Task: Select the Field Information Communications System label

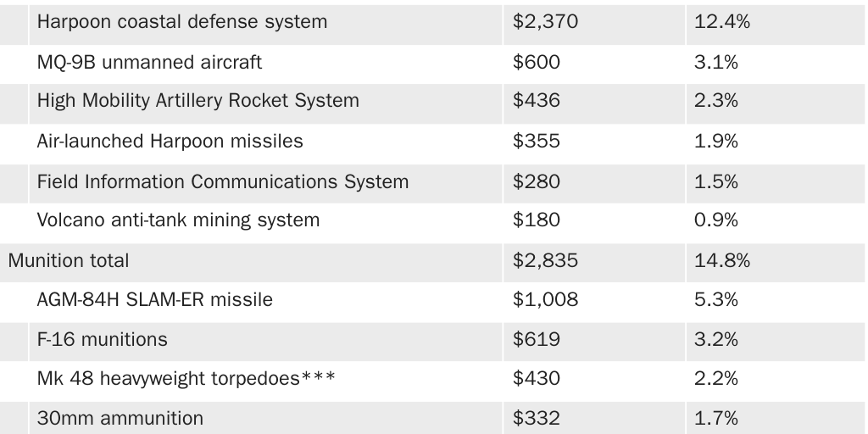Action: tap(222, 181)
